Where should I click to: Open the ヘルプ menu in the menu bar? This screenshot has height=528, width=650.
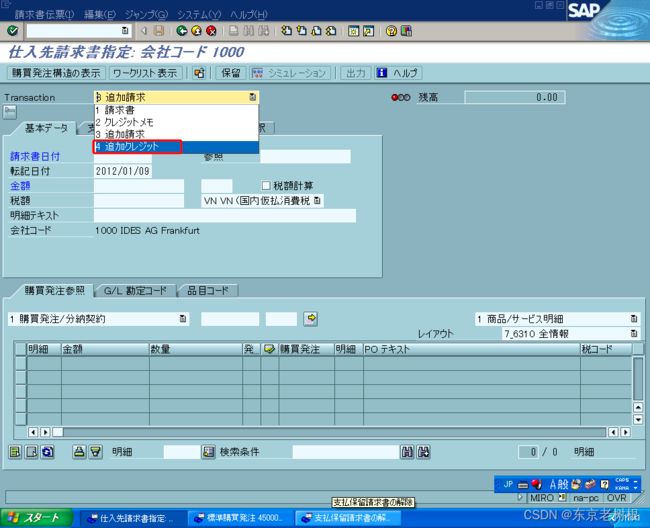tap(249, 15)
